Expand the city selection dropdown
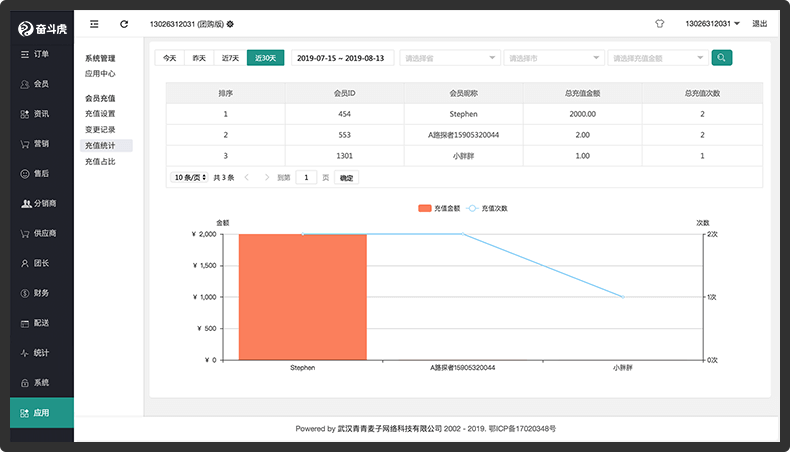 coord(554,58)
